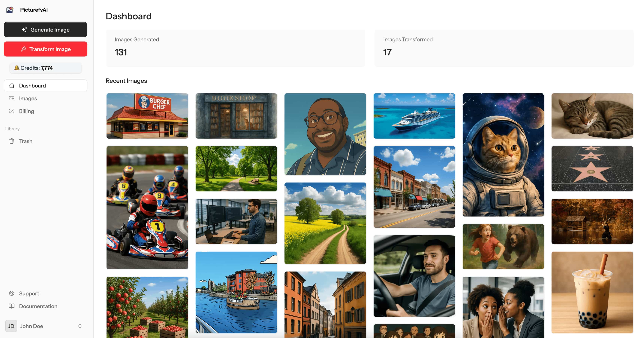Click the JD avatar at bottom left
Viewport: 644px width, 338px height.
[x=11, y=326]
